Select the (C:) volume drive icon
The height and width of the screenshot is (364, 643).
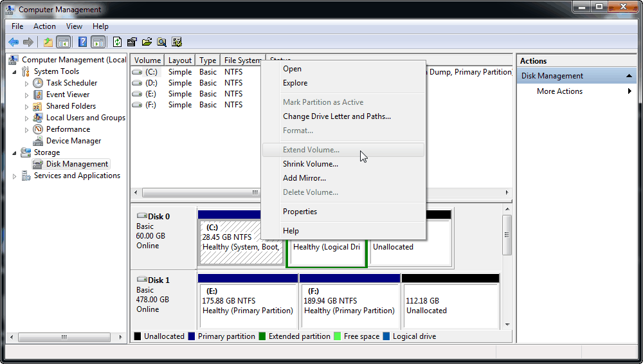(137, 72)
